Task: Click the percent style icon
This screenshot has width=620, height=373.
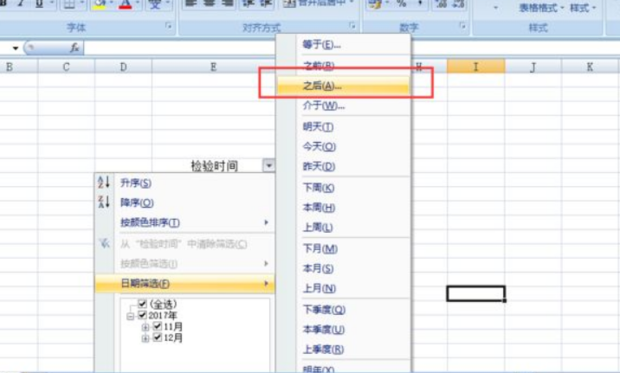Action: (x=402, y=4)
